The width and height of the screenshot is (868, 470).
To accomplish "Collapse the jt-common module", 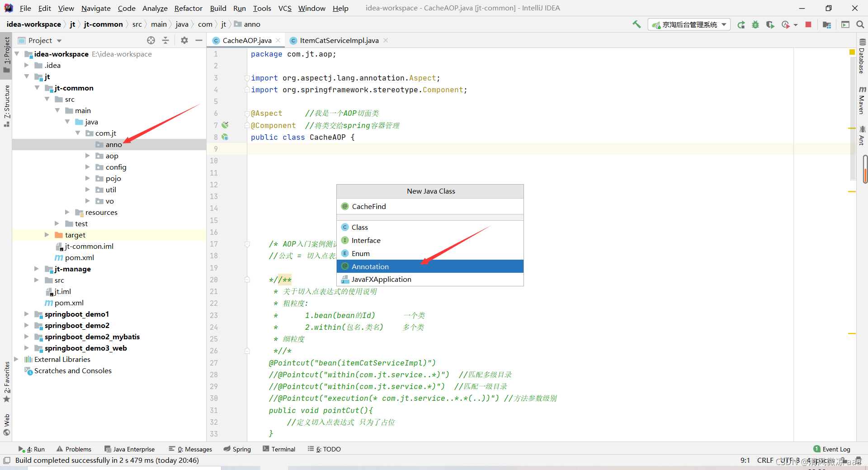I will coord(37,88).
